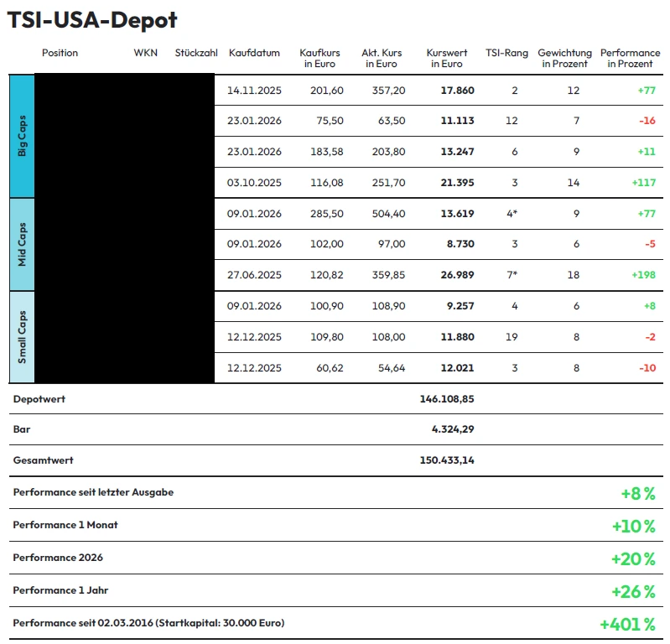This screenshot has height=644, width=670.
Task: Click the TSI-Rang column header
Action: pos(506,53)
